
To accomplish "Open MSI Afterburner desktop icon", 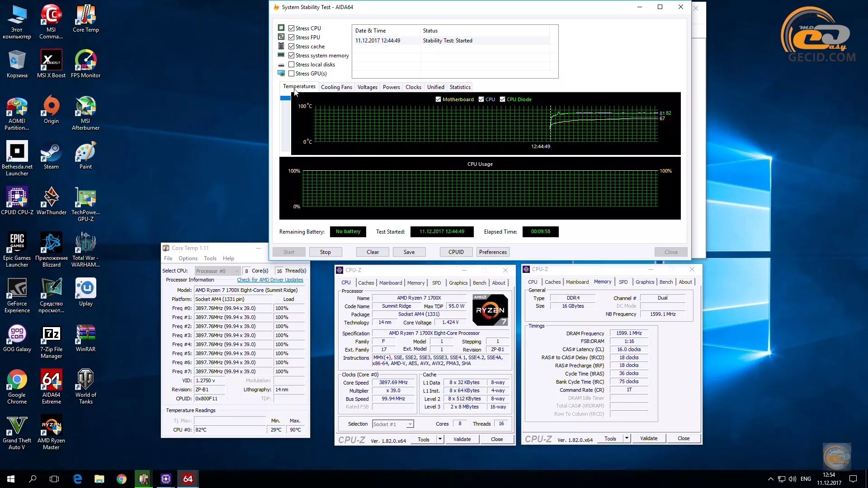I will click(85, 113).
